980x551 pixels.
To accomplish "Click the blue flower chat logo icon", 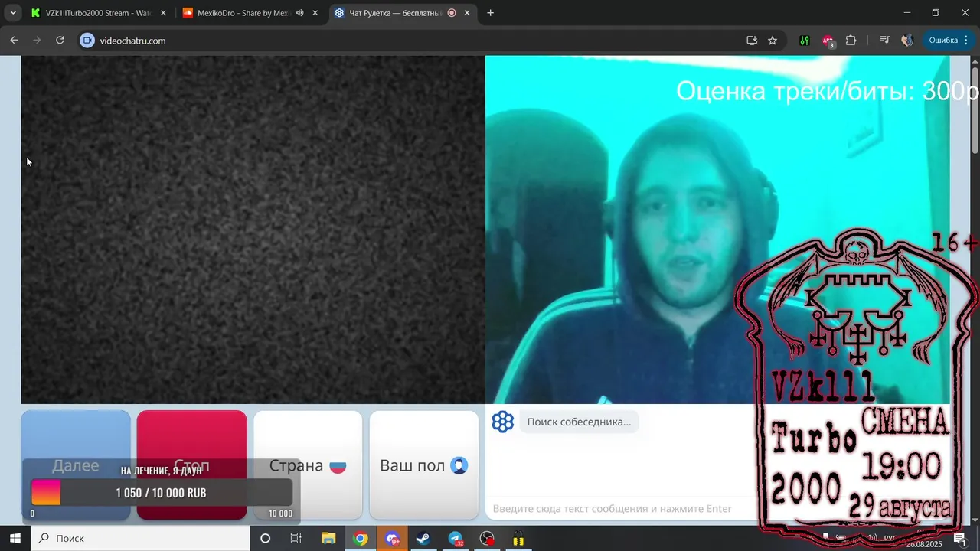I will tap(502, 422).
